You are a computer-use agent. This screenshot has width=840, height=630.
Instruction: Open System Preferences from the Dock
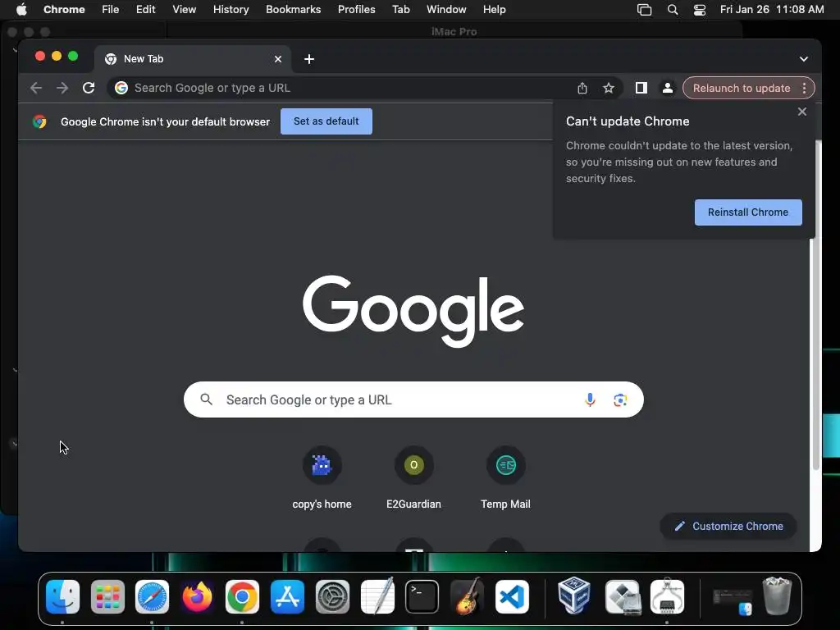(x=332, y=596)
